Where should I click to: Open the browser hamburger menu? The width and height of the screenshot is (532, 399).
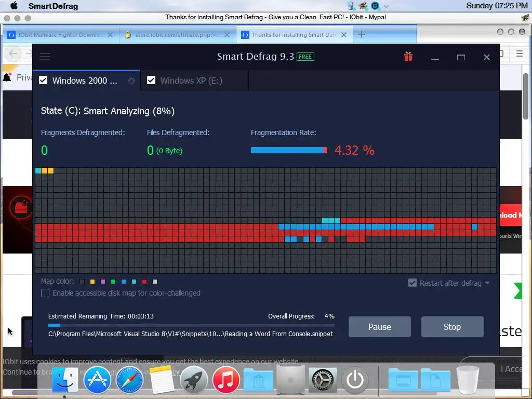click(520, 54)
